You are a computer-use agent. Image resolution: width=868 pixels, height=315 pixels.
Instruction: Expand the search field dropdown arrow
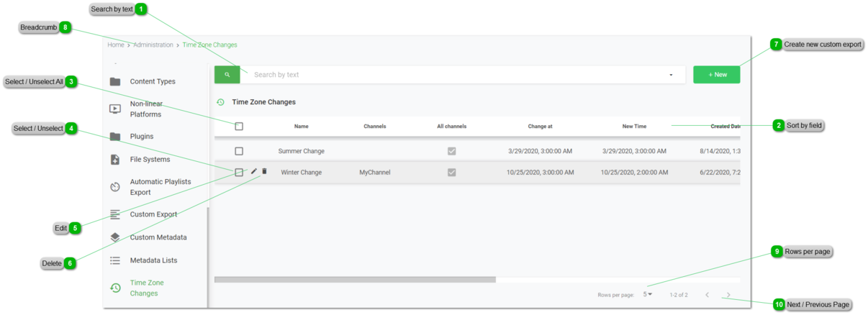(x=671, y=75)
